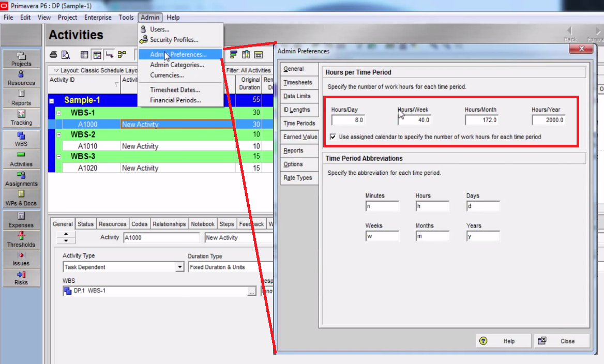
Task: Click the Close button in Admin Preferences
Action: 562,341
